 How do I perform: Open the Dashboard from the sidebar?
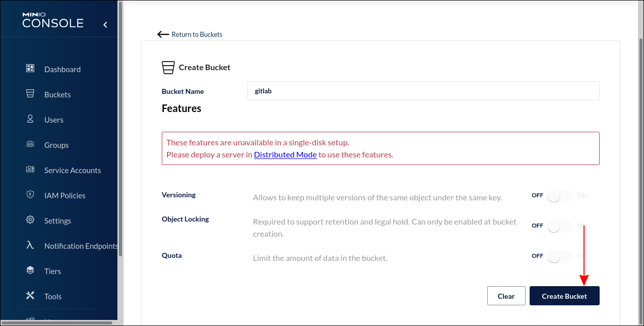pyautogui.click(x=62, y=69)
